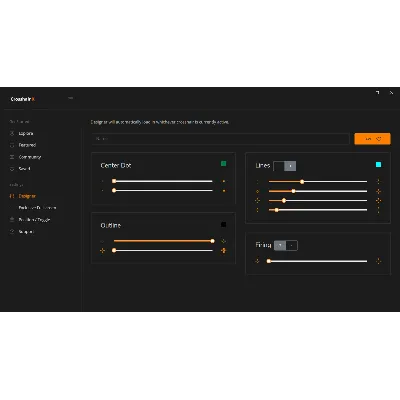
Task: Toggle the Firing on/off switch
Action: 286,246
